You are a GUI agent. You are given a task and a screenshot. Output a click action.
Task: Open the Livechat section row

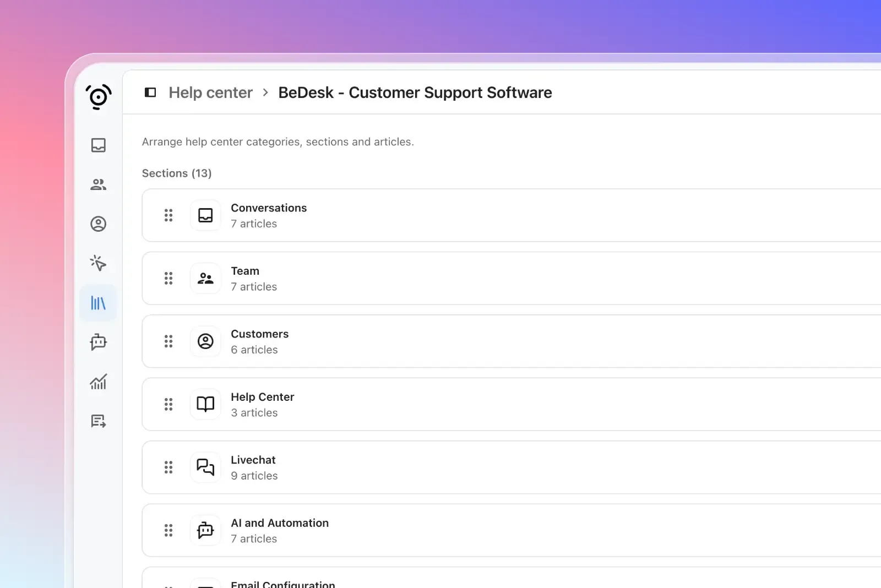coord(253,460)
